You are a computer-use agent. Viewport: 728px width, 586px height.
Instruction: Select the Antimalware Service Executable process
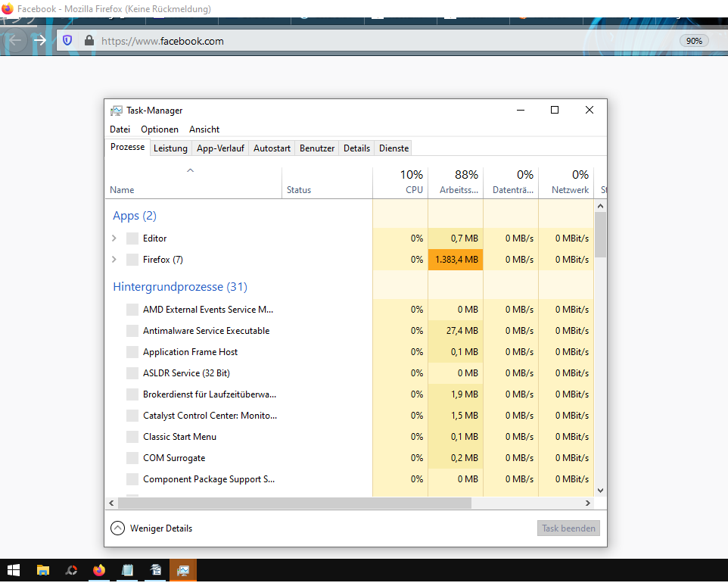(x=206, y=331)
